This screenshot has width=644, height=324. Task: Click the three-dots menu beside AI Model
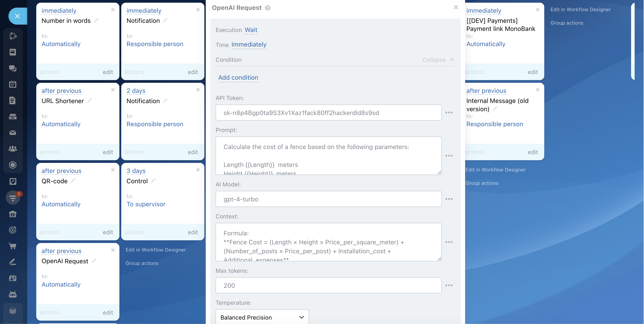coord(449,199)
